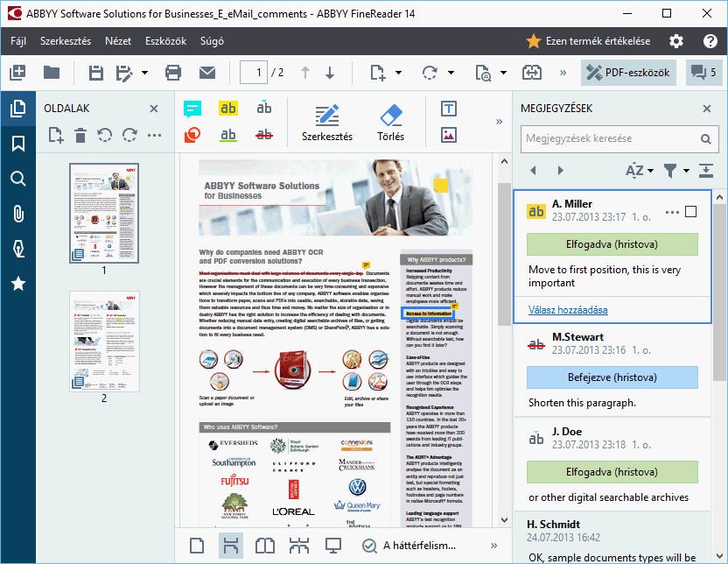Open settings gear icon
This screenshot has width=728, height=564.
[x=676, y=41]
